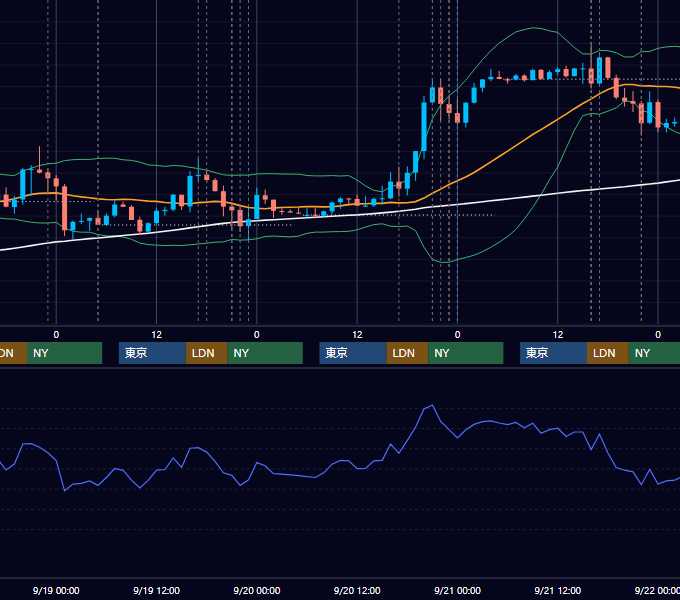Select the LDN session block on 9/20
Viewport: 680px width, 600px height.
tap(407, 353)
